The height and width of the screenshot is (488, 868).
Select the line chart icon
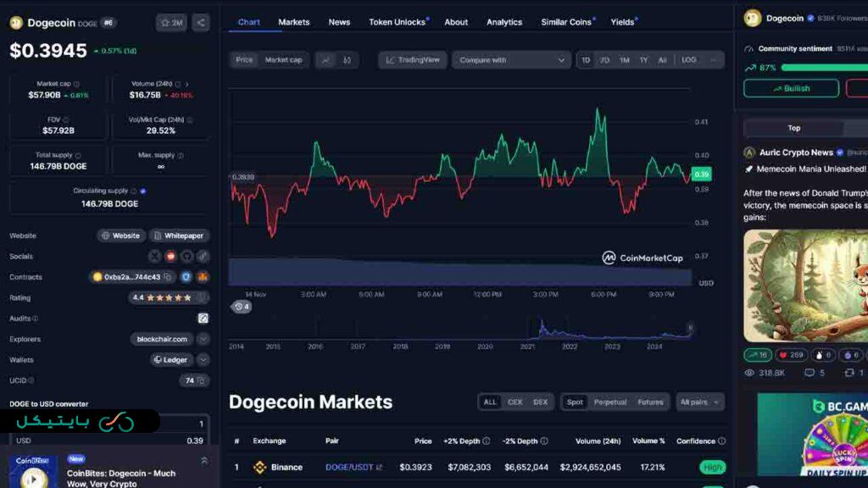(326, 60)
